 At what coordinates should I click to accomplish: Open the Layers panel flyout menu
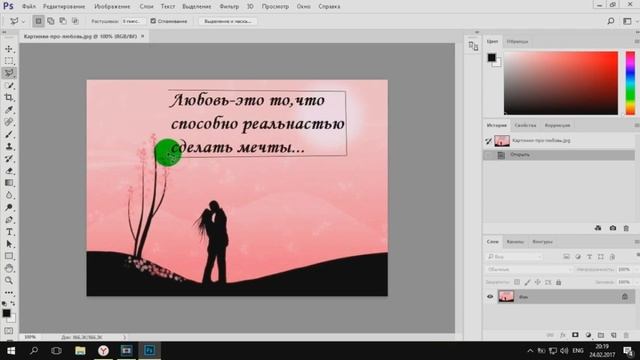click(637, 242)
